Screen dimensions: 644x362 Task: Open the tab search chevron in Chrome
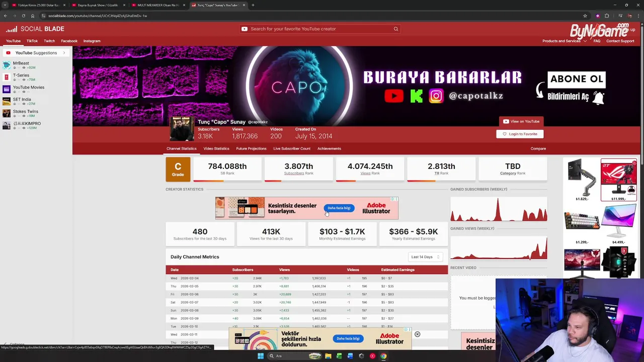(5, 5)
